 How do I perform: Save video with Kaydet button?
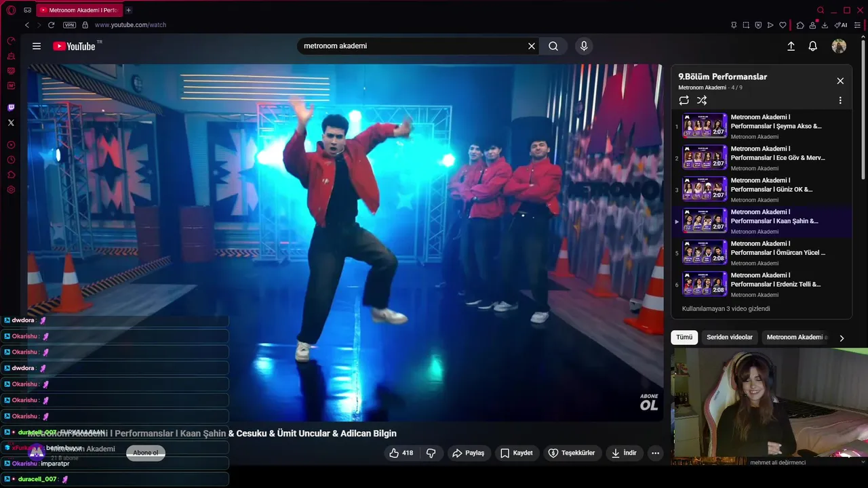pyautogui.click(x=517, y=453)
